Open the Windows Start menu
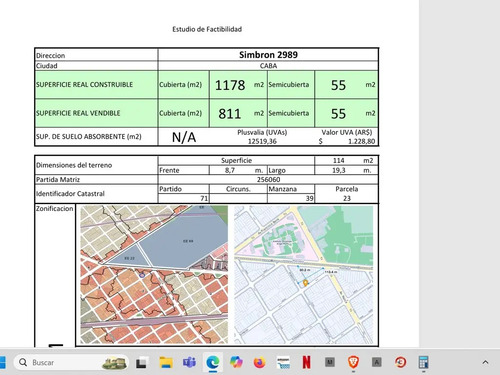The width and height of the screenshot is (500, 375). pyautogui.click(x=2, y=362)
